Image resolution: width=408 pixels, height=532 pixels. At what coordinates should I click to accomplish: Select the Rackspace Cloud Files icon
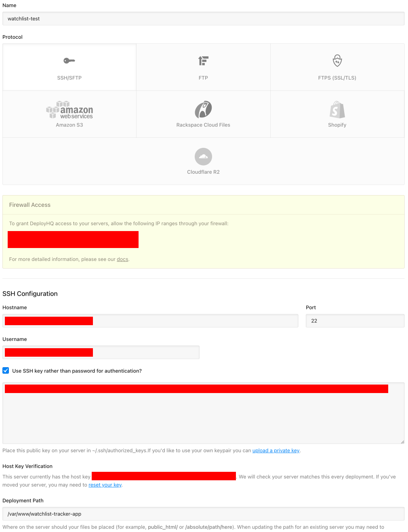[x=203, y=109]
